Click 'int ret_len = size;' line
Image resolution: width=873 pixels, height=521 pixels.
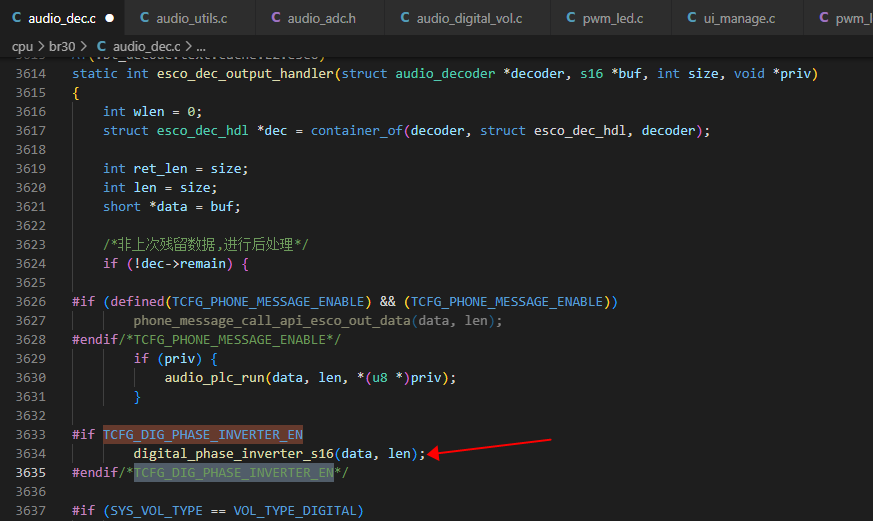point(175,169)
